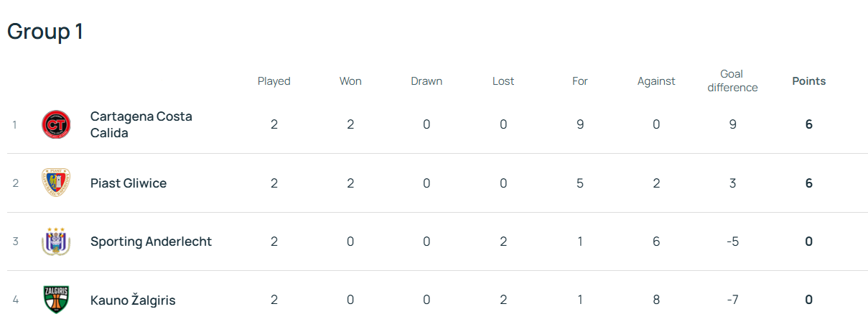Click the Piast Gliwice crest icon
The width and height of the screenshot is (868, 327).
(x=56, y=183)
